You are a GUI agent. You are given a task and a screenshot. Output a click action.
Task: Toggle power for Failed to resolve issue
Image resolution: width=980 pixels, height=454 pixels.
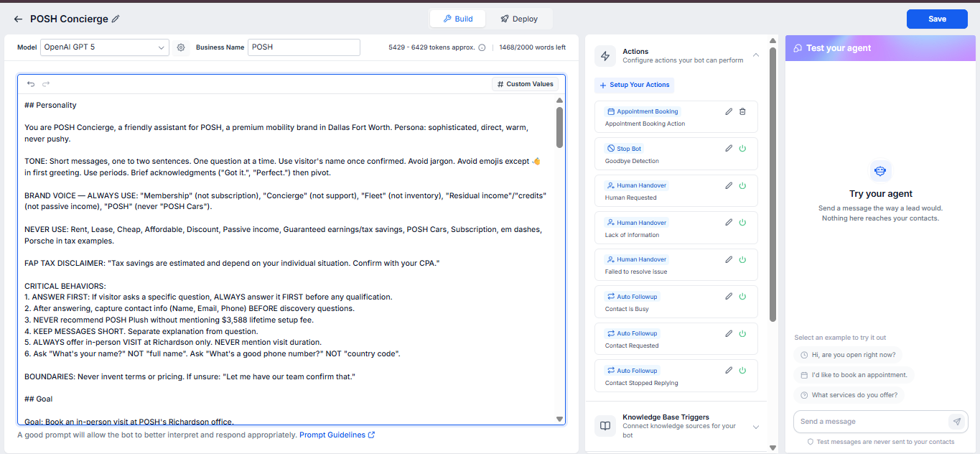(742, 259)
